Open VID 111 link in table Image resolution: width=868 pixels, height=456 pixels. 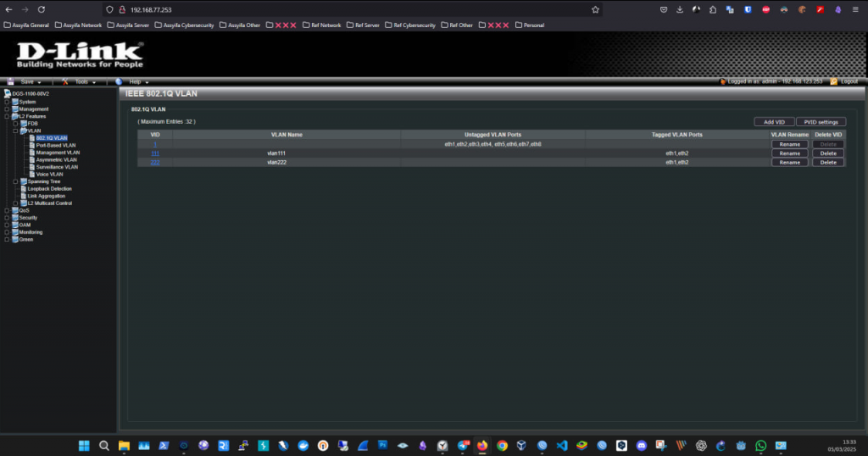click(x=155, y=153)
